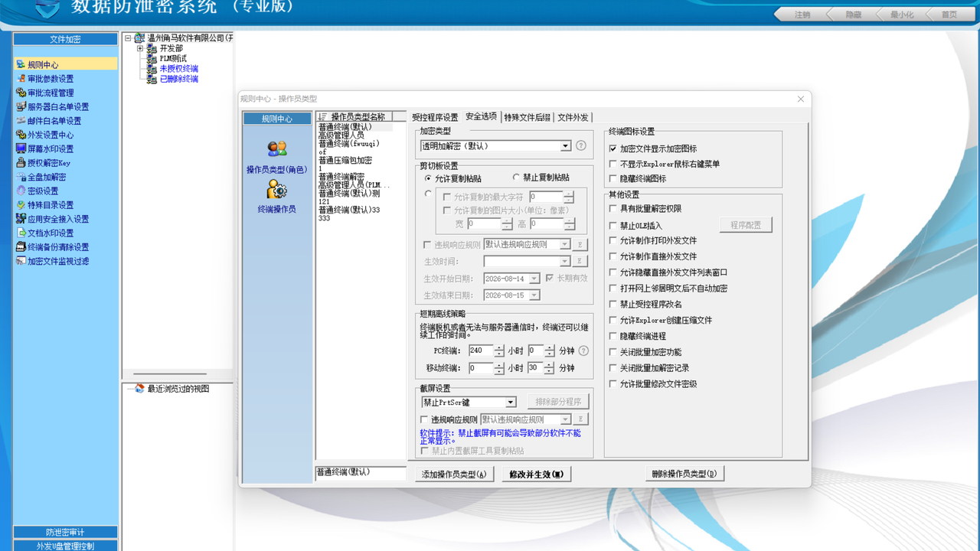Click the 特殊目录设置 sidebar icon
The image size is (980, 551).
coord(21,205)
